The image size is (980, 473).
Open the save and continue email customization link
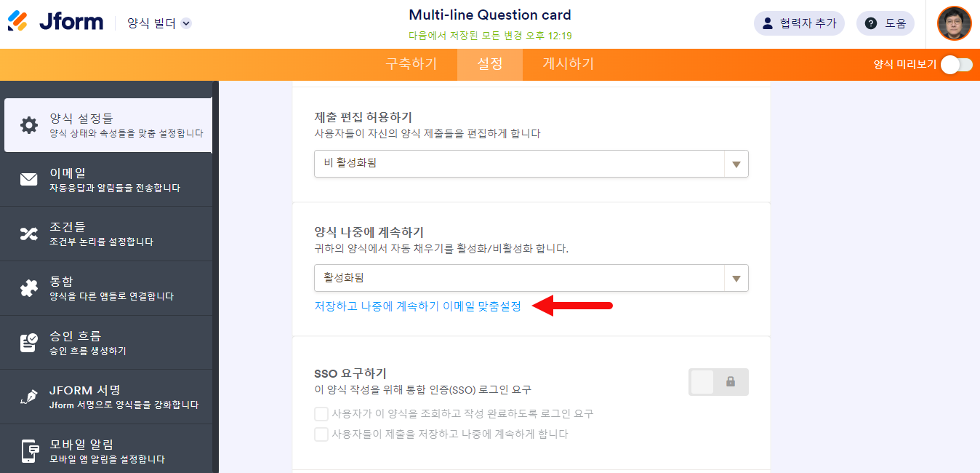tap(417, 306)
